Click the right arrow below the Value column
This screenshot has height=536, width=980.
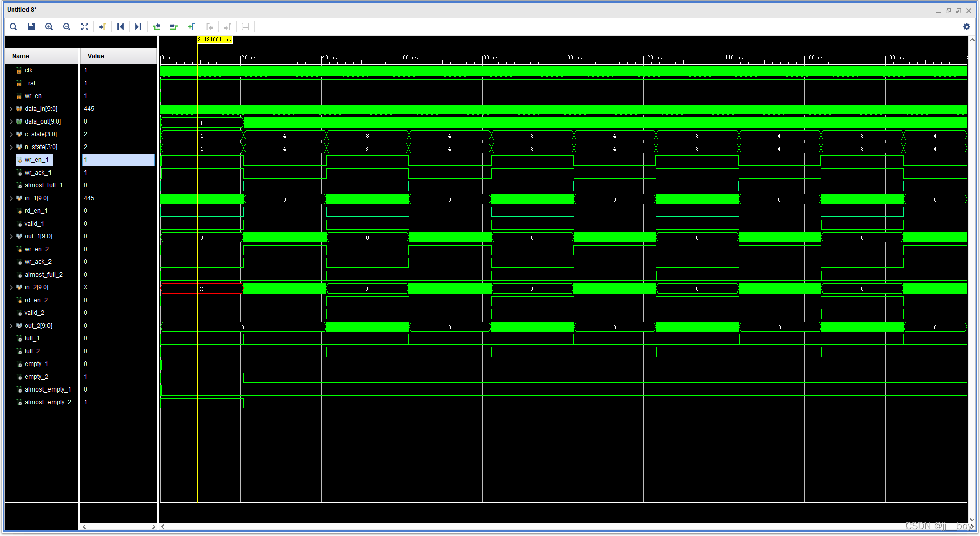click(153, 526)
